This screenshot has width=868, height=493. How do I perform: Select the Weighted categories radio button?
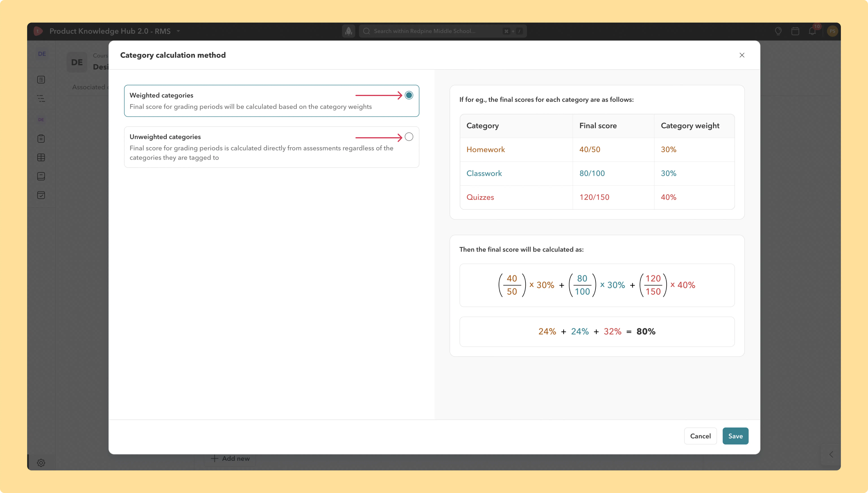click(409, 95)
